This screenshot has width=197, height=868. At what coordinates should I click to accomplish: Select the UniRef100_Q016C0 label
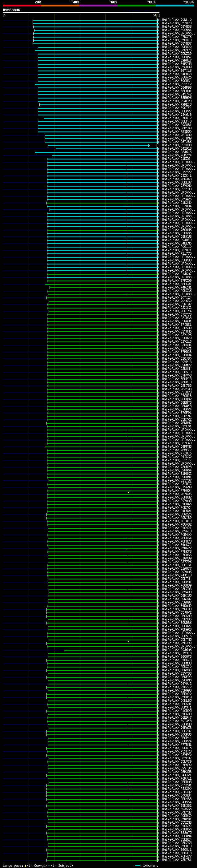tap(176, 301)
